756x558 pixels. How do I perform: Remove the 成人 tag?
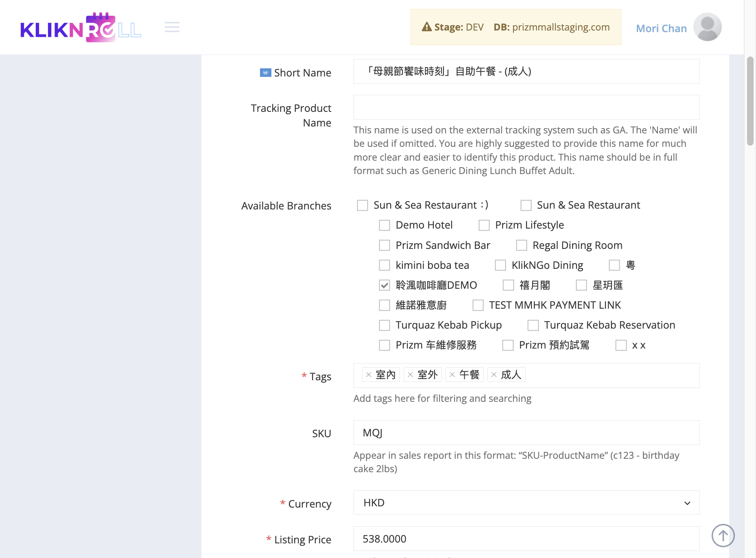494,375
